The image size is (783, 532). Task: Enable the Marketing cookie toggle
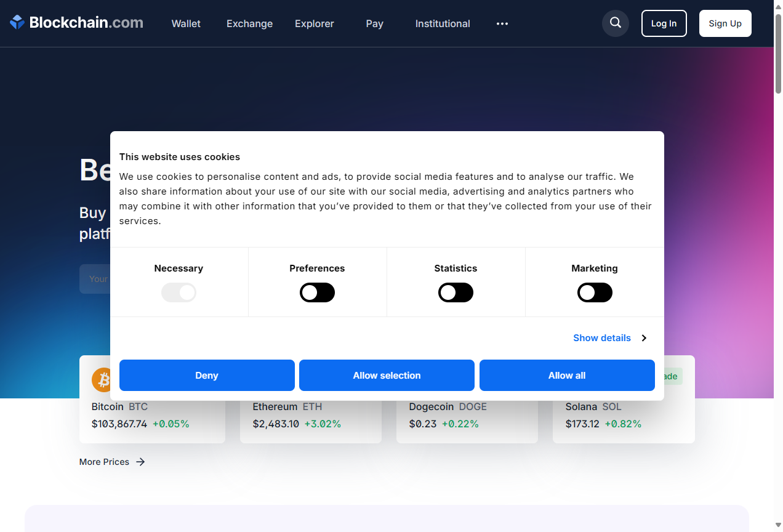pyautogui.click(x=595, y=292)
